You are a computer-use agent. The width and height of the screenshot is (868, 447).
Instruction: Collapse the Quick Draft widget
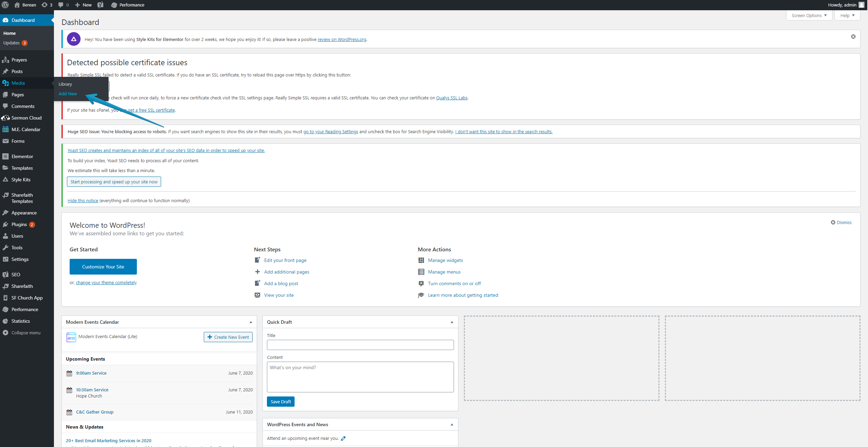click(452, 322)
